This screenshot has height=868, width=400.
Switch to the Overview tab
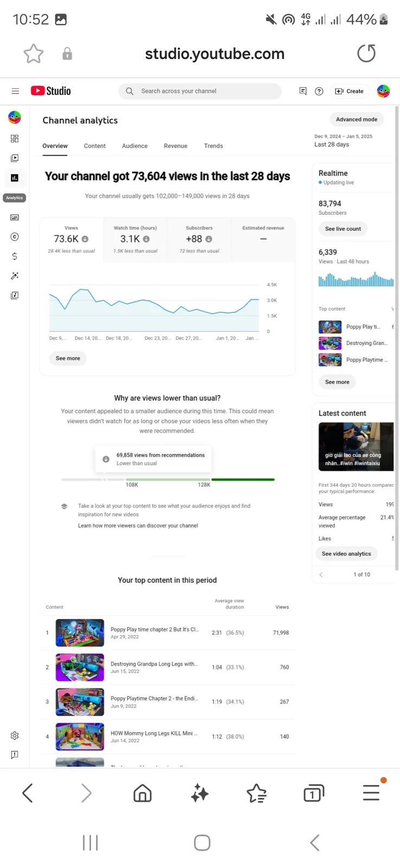click(55, 146)
